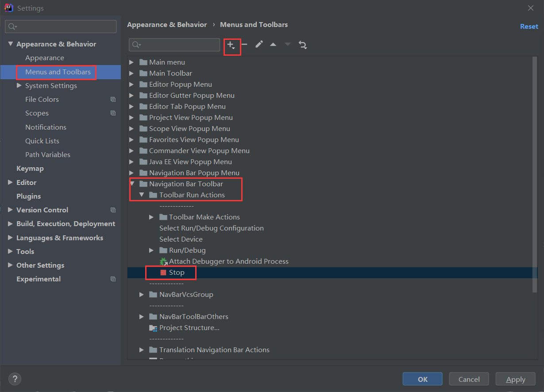The height and width of the screenshot is (392, 544).
Task: Collapse the Toolbar Run Actions node
Action: 142,195
